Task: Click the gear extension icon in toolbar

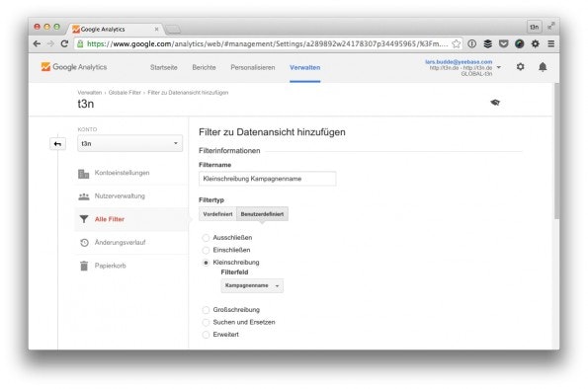Action: click(535, 43)
